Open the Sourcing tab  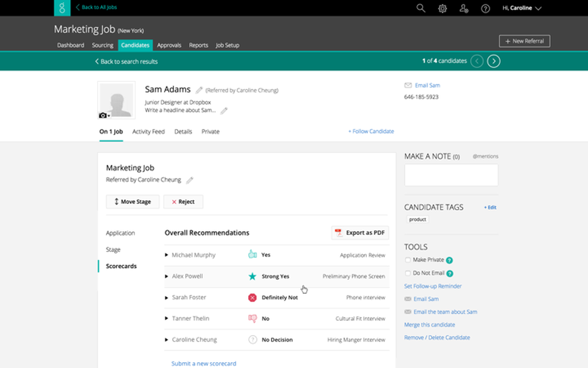coord(102,45)
